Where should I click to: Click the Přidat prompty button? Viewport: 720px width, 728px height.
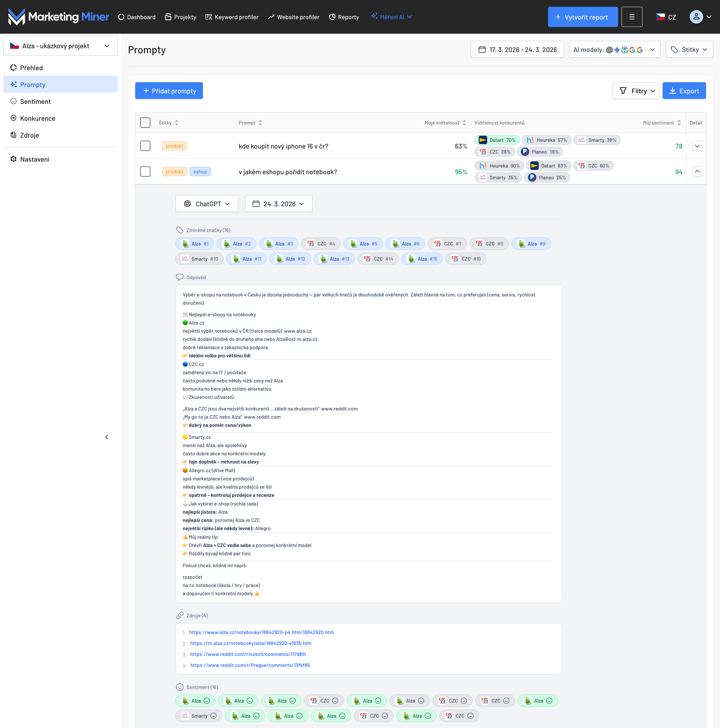coord(169,91)
